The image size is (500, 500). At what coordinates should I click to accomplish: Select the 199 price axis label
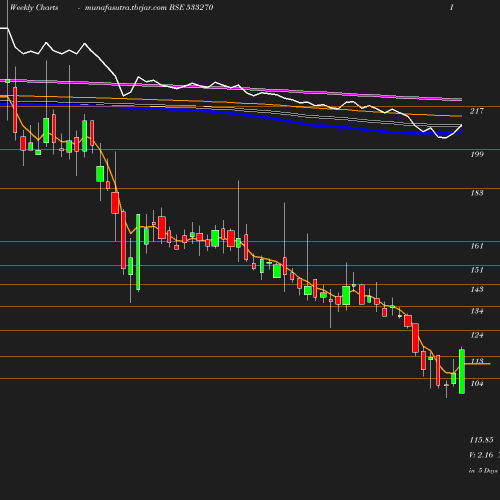point(477,154)
